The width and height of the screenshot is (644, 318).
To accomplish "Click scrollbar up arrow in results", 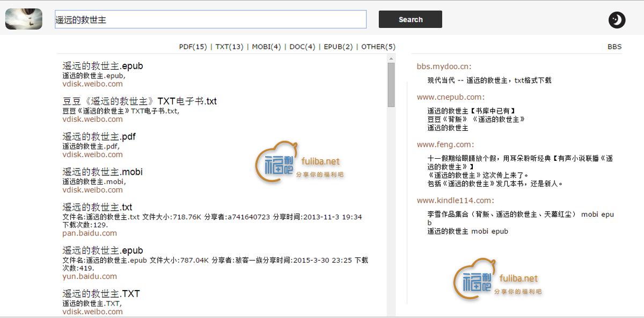I will [391, 58].
